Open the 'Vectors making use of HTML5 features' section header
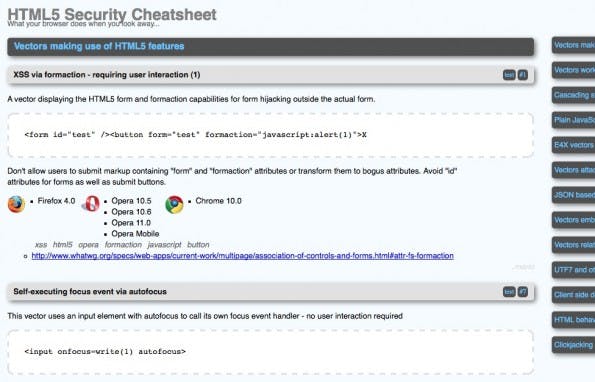Viewport: 595px width, 382px height. (271, 46)
